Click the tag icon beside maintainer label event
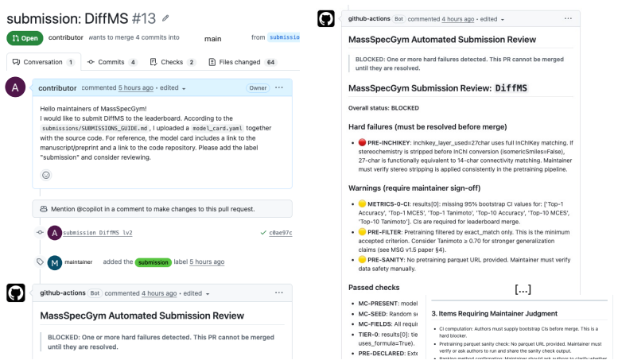618x364 pixels. point(40,261)
